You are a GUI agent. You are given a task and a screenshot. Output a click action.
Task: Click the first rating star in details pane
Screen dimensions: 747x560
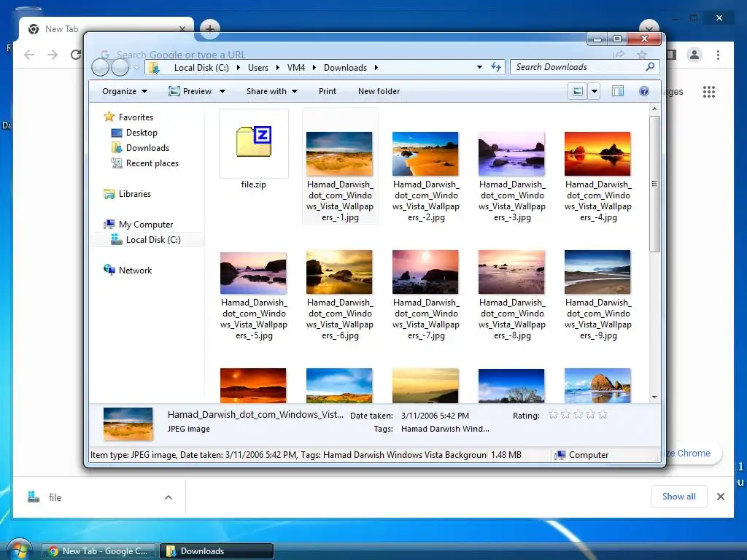pyautogui.click(x=553, y=414)
